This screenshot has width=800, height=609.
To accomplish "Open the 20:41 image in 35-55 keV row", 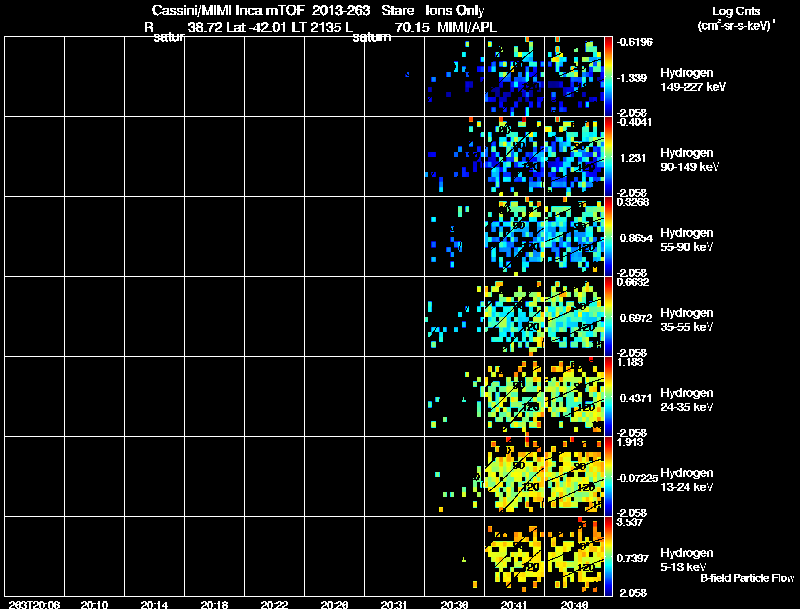I will click(x=514, y=317).
